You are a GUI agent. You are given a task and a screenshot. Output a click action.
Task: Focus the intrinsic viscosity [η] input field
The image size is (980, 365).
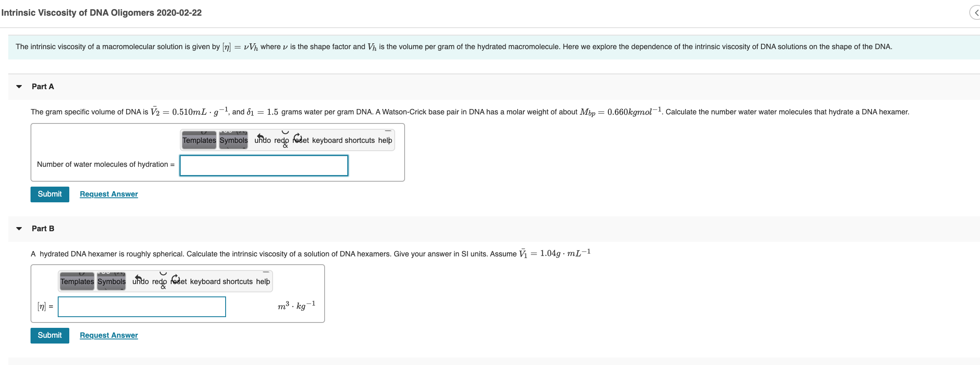pos(142,307)
